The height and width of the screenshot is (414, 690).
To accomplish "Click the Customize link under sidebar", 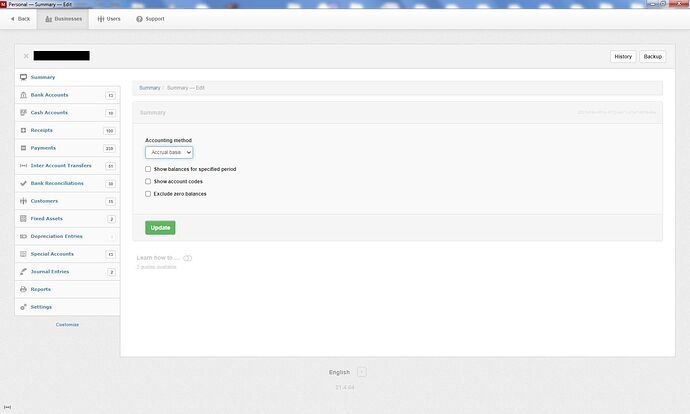I will point(67,325).
